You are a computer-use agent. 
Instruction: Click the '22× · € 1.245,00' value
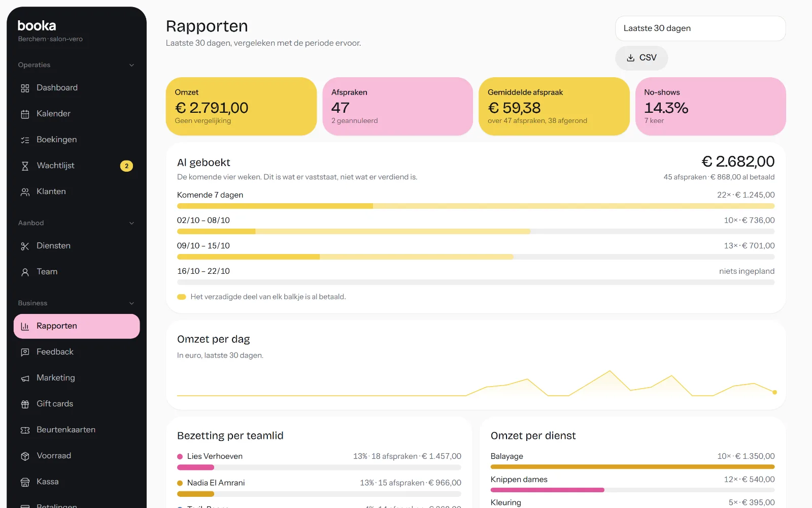pos(746,195)
